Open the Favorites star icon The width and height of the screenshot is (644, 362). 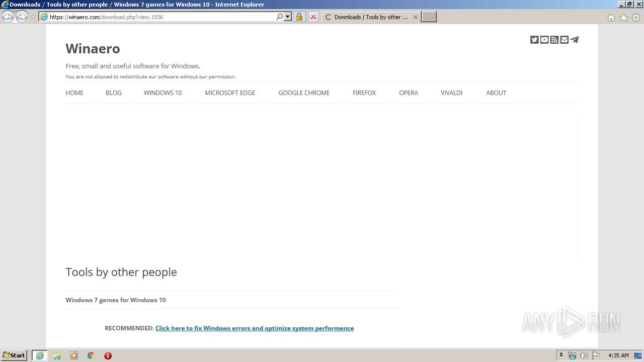(x=623, y=18)
